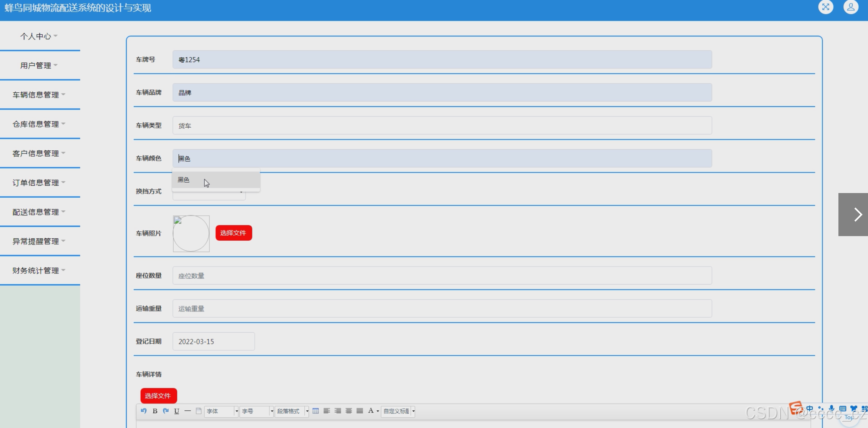Align text right in the editor

tap(338, 411)
